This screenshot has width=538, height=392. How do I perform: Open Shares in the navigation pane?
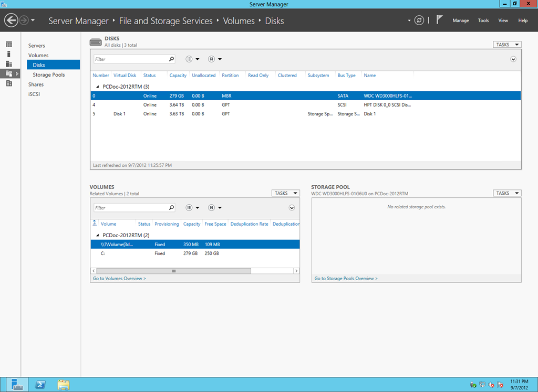coord(36,84)
